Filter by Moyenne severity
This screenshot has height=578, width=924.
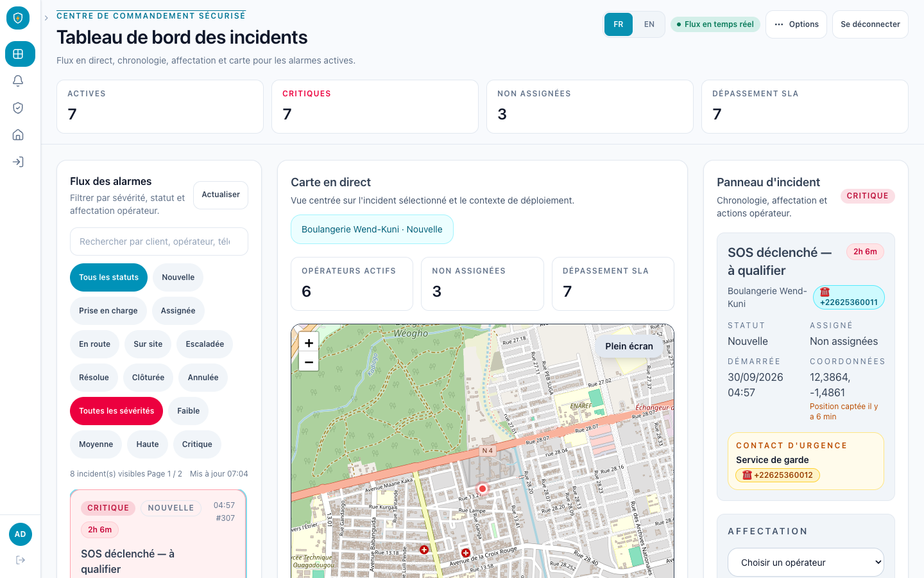pos(96,444)
